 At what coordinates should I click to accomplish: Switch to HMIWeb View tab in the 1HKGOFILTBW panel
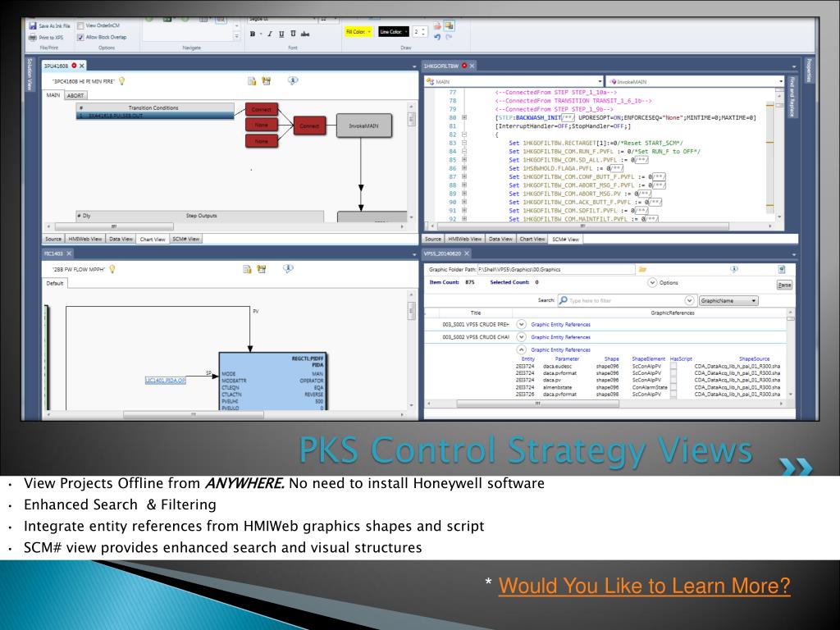[x=464, y=239]
